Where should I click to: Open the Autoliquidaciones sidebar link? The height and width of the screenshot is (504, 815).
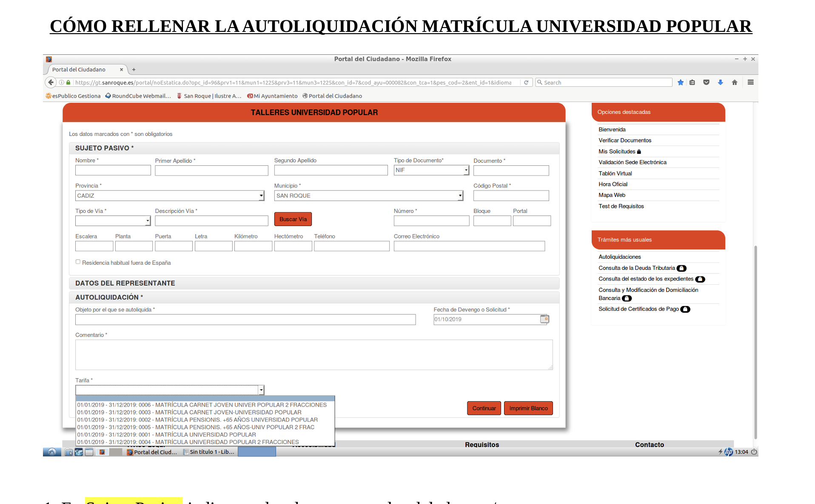coord(619,257)
